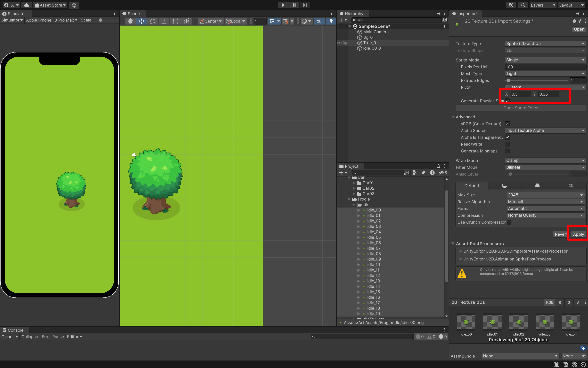Open the Max Size dropdown
This screenshot has height=368, width=588.
tap(545, 195)
